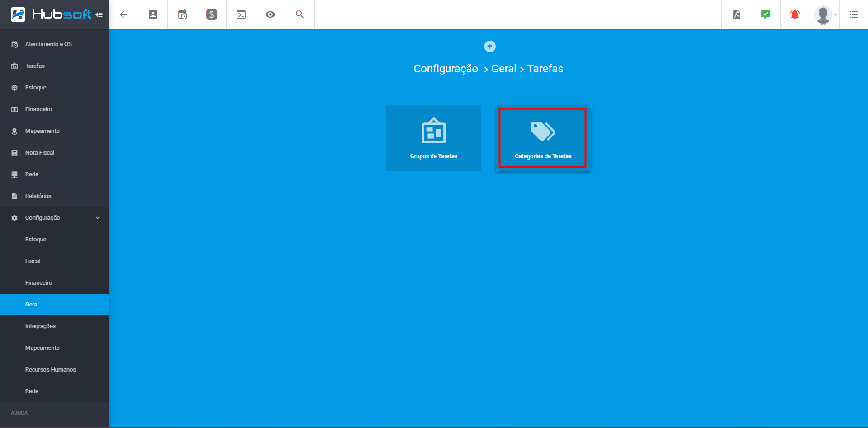Click the PDF document icon
868x428 pixels.
click(737, 14)
